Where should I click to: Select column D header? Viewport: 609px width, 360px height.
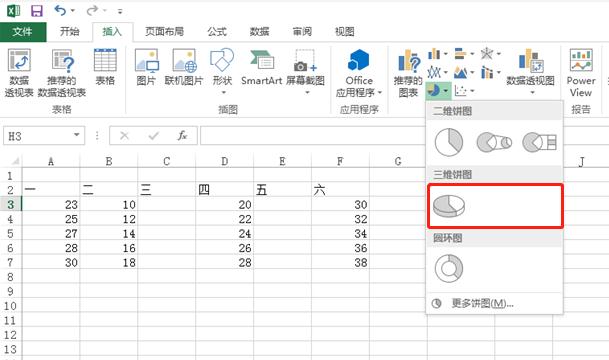pyautogui.click(x=224, y=161)
